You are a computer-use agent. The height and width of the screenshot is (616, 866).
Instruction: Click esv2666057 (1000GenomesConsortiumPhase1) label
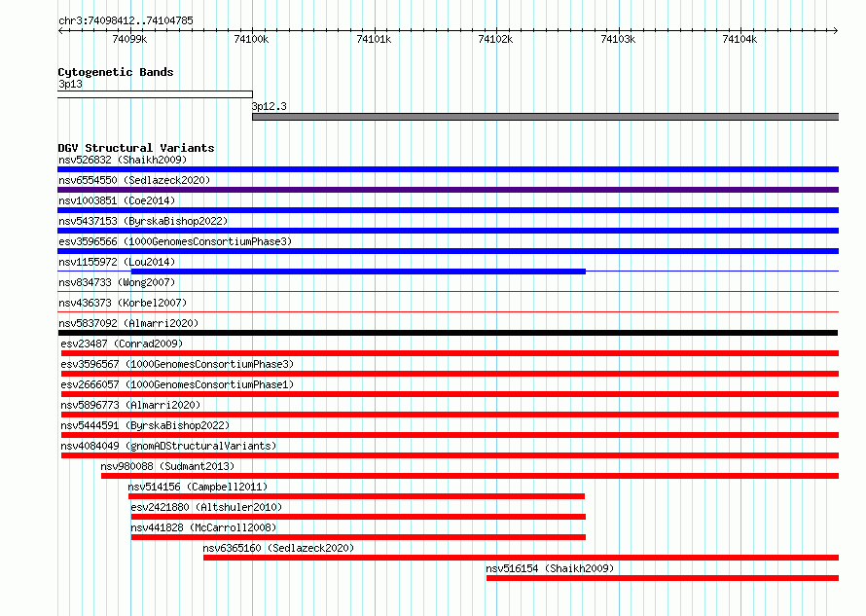pos(177,384)
